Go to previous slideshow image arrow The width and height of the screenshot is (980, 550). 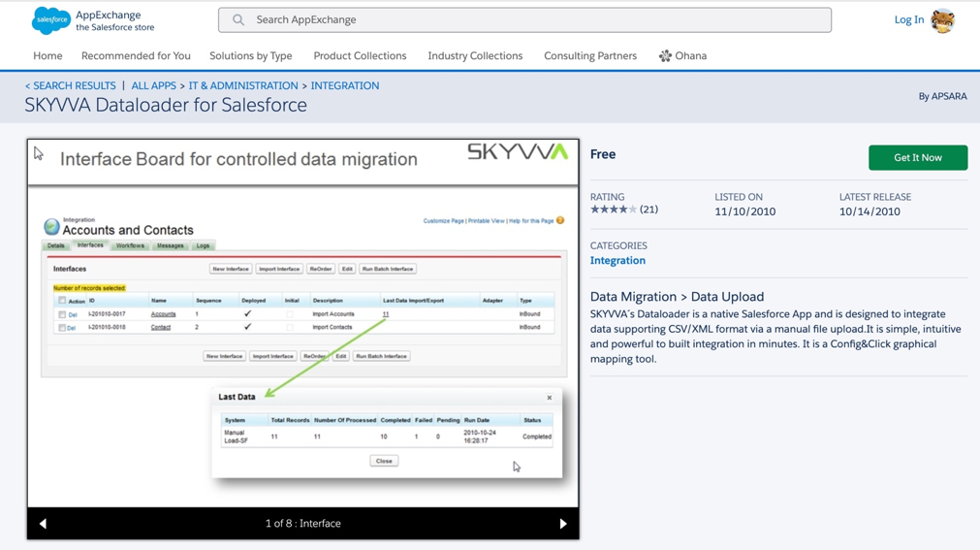(43, 524)
